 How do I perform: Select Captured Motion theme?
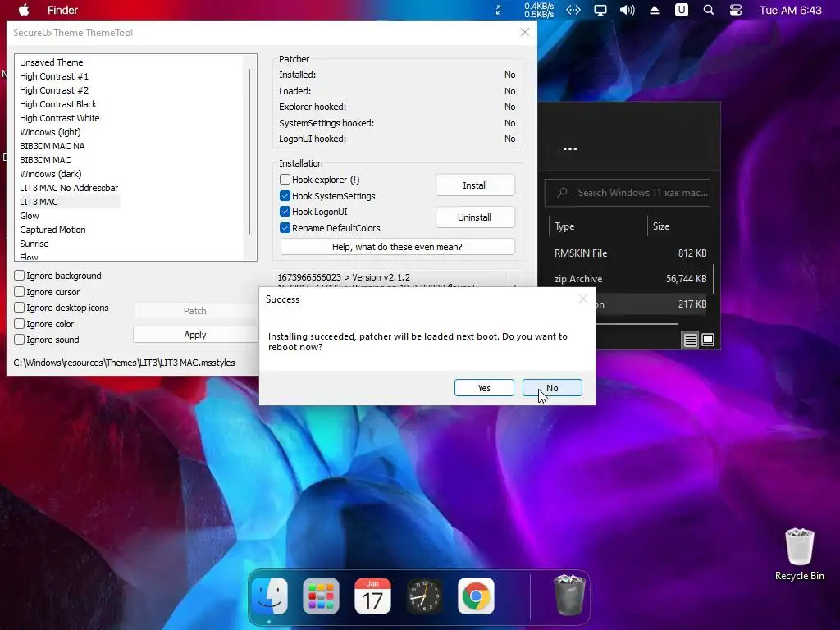(x=53, y=230)
